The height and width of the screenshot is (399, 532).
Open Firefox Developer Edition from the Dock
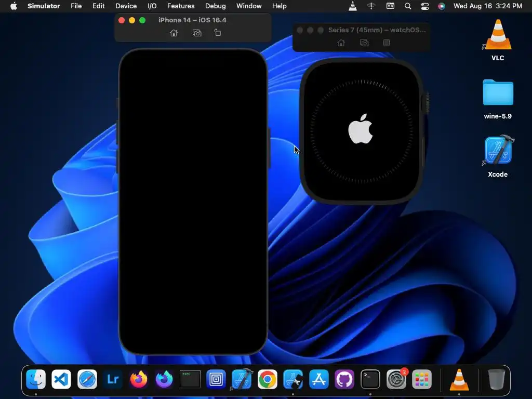point(164,379)
